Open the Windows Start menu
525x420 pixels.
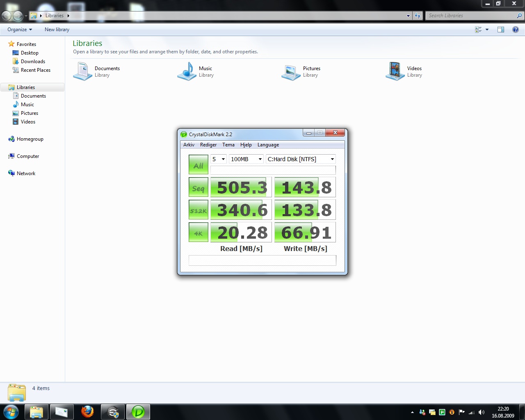click(x=11, y=412)
